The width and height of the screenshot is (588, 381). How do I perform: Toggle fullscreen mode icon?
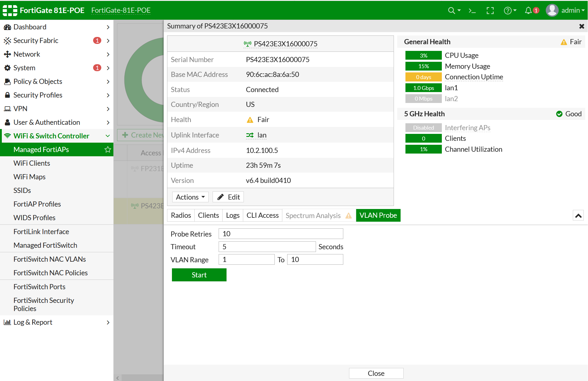click(x=490, y=11)
